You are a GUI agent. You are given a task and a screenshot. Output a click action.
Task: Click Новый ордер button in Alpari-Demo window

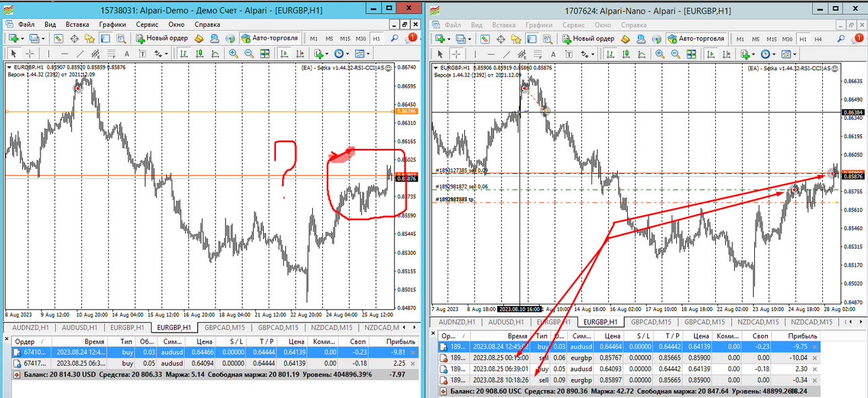pyautogui.click(x=161, y=38)
